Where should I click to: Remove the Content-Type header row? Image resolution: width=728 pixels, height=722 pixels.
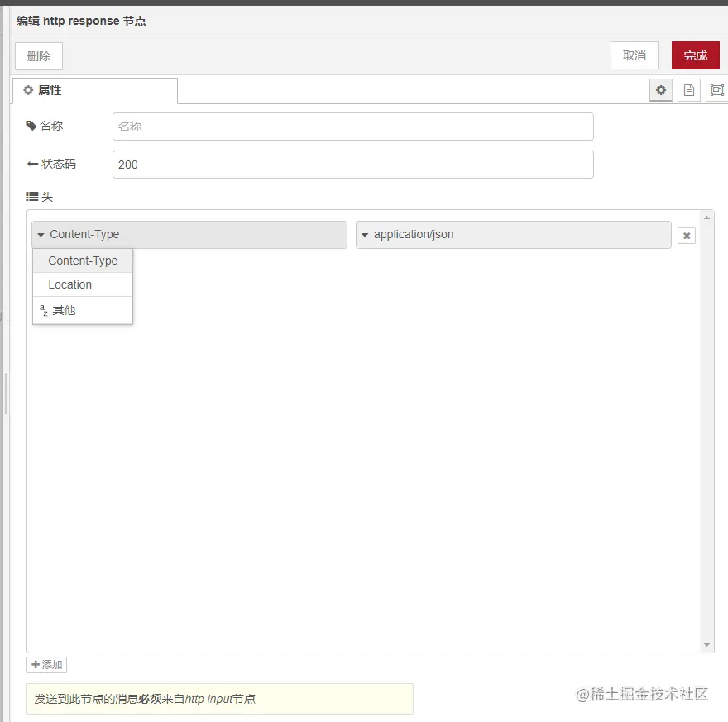click(x=687, y=236)
